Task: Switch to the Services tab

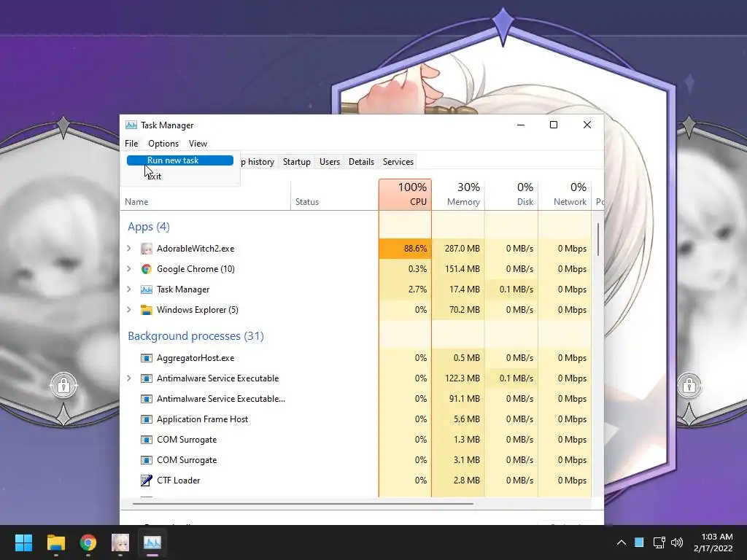Action: pyautogui.click(x=398, y=162)
